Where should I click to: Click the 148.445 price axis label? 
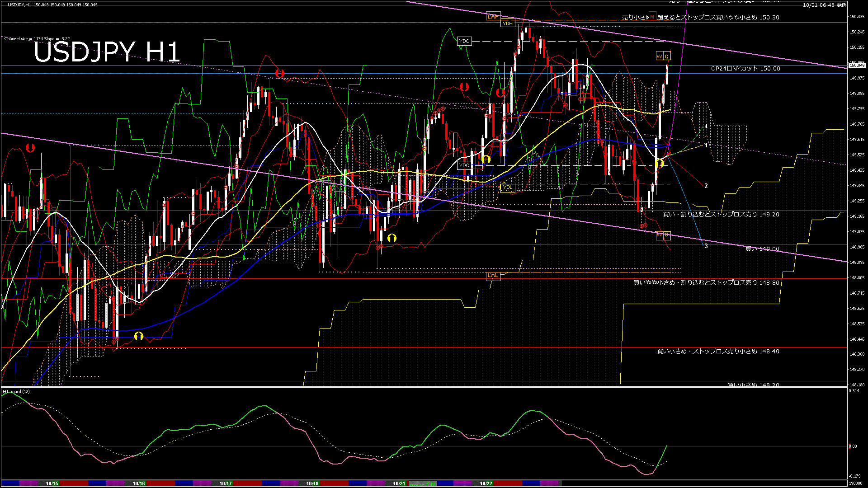pos(857,339)
